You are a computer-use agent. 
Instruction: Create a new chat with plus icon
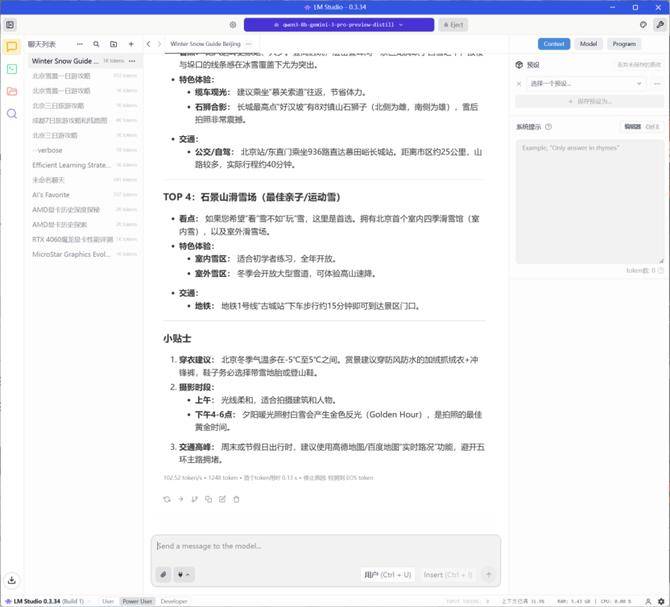coord(131,44)
